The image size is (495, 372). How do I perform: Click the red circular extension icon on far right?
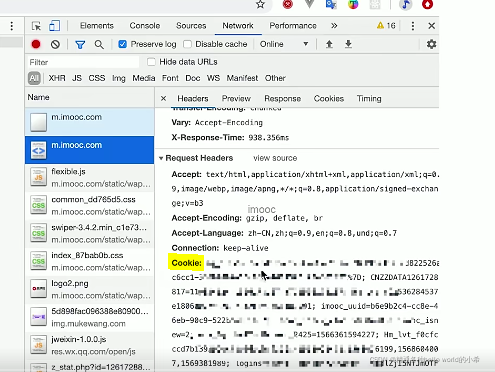click(x=427, y=4)
